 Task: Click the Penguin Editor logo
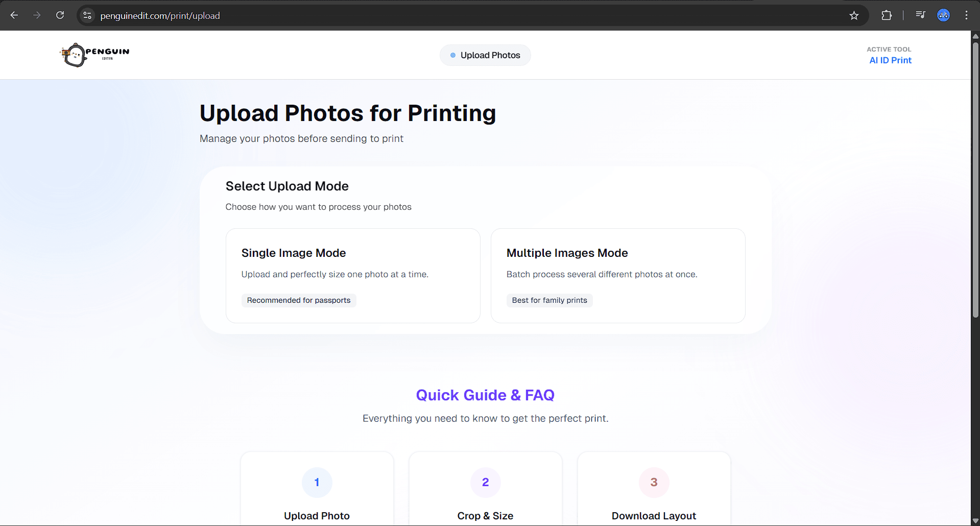pyautogui.click(x=94, y=55)
